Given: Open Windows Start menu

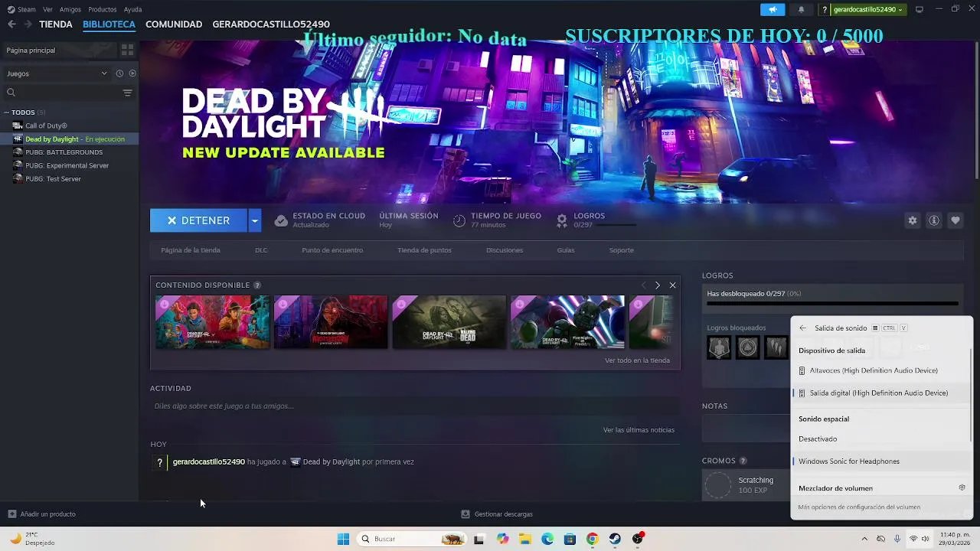Looking at the screenshot, I should 343,539.
